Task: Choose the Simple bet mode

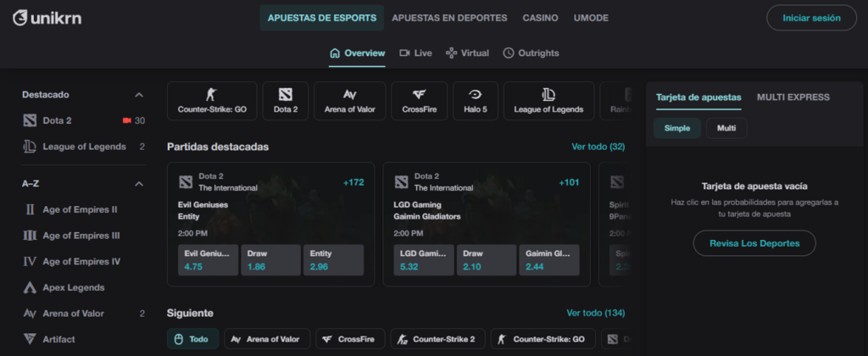Action: [677, 128]
